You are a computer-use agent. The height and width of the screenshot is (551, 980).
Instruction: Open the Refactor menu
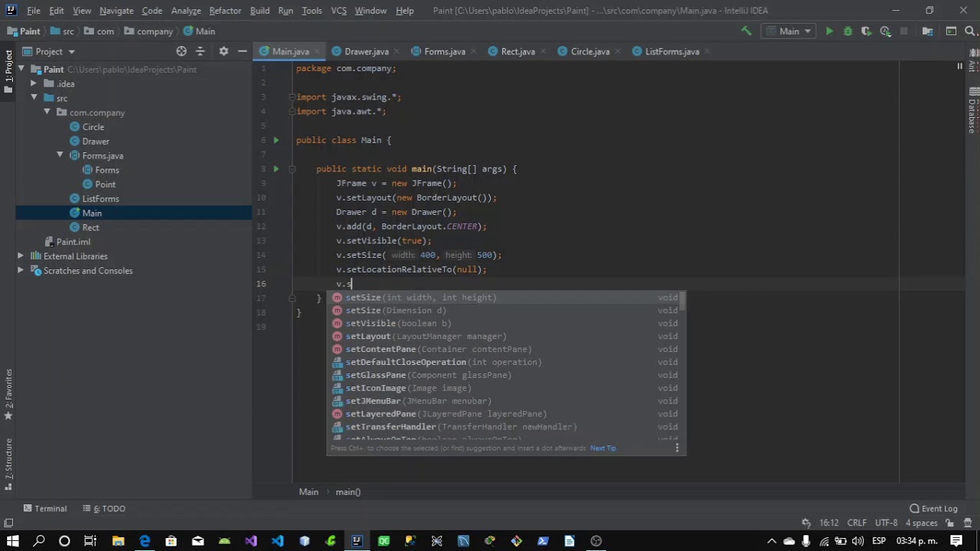pos(225,11)
